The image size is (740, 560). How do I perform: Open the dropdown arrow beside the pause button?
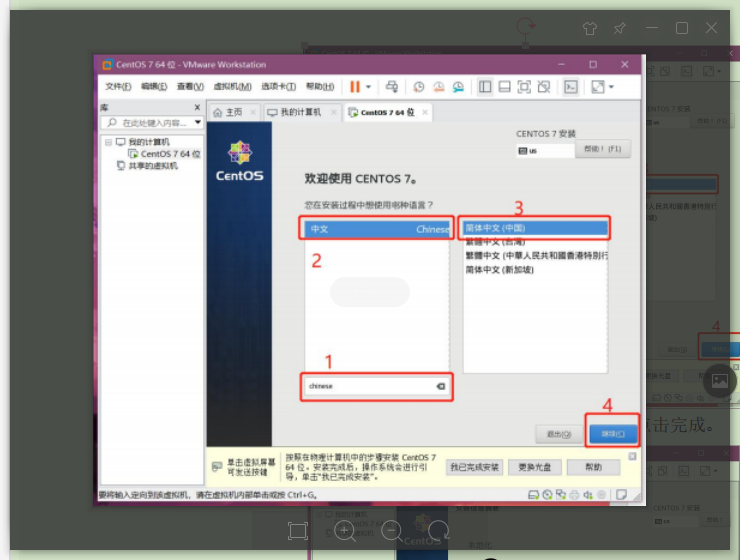pyautogui.click(x=369, y=87)
